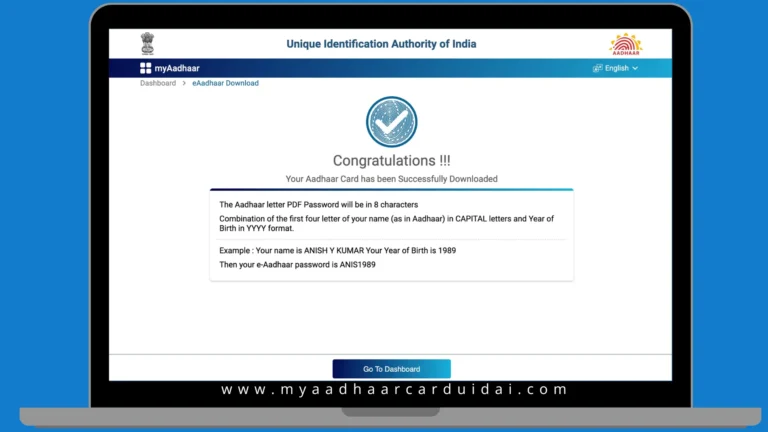Click the Go To Dashboard button

(x=391, y=369)
